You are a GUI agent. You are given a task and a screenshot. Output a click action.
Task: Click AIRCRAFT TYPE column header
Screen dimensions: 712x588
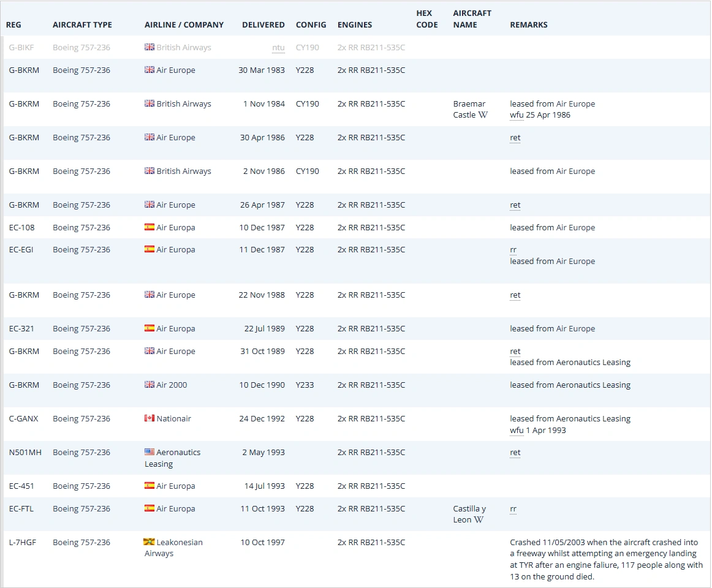(x=82, y=24)
